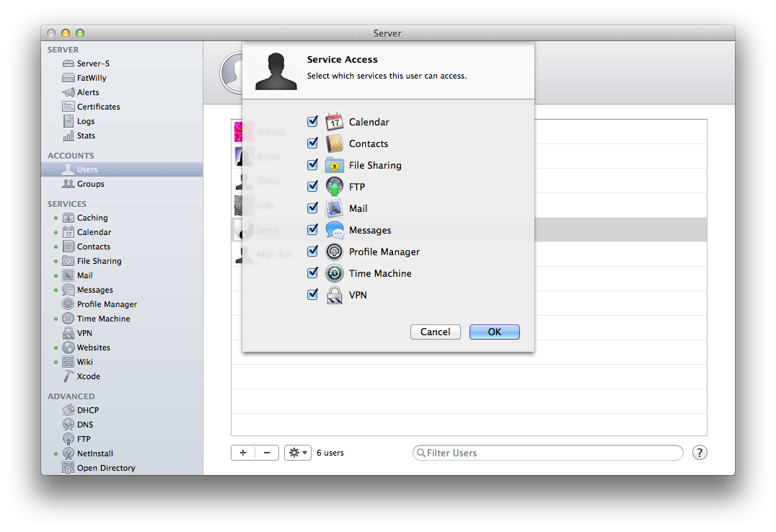
Task: Click Calendar icon in Service Access sheet
Action: point(335,122)
